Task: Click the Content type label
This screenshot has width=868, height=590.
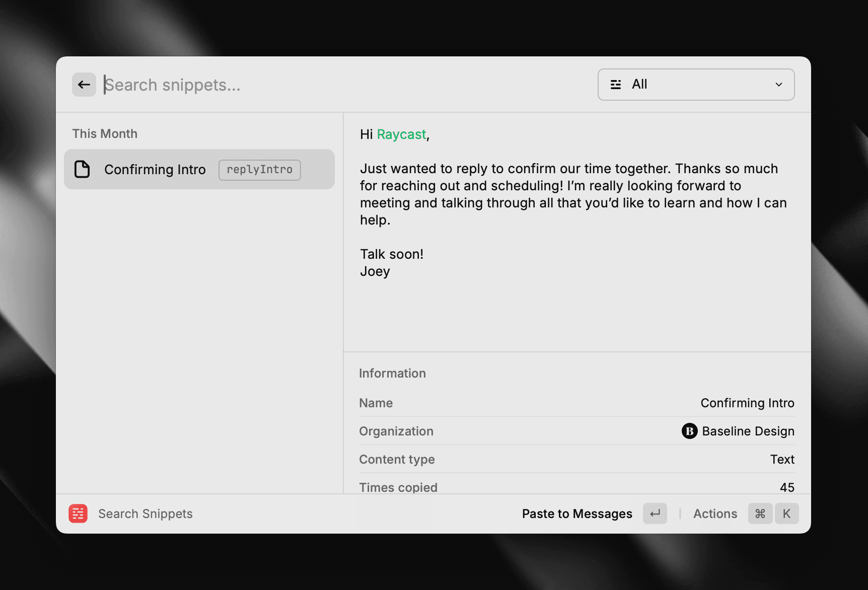Action: tap(397, 459)
